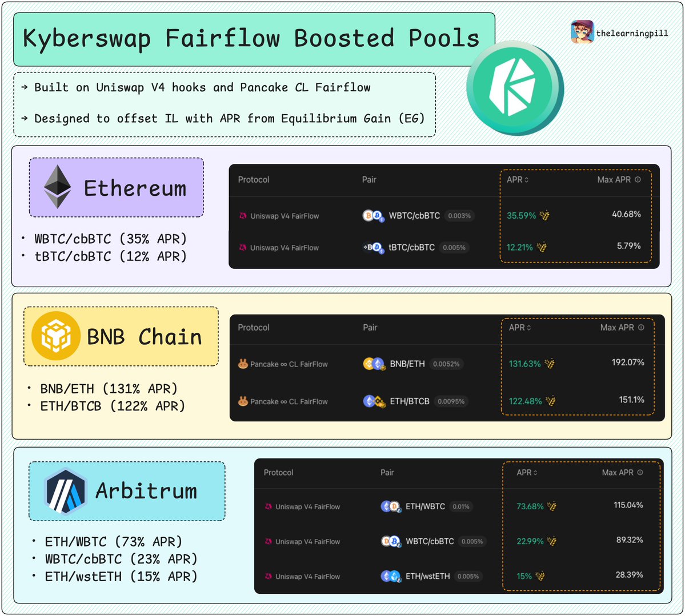This screenshot has height=616, width=685.
Task: Click the Arbitrum section label
Action: coord(127,491)
